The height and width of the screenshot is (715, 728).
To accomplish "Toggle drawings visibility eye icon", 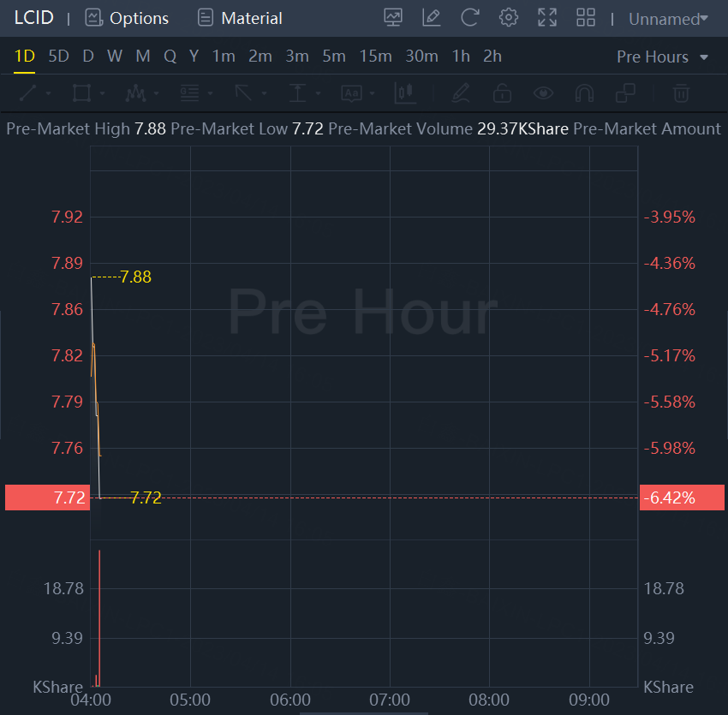I will coord(543,92).
